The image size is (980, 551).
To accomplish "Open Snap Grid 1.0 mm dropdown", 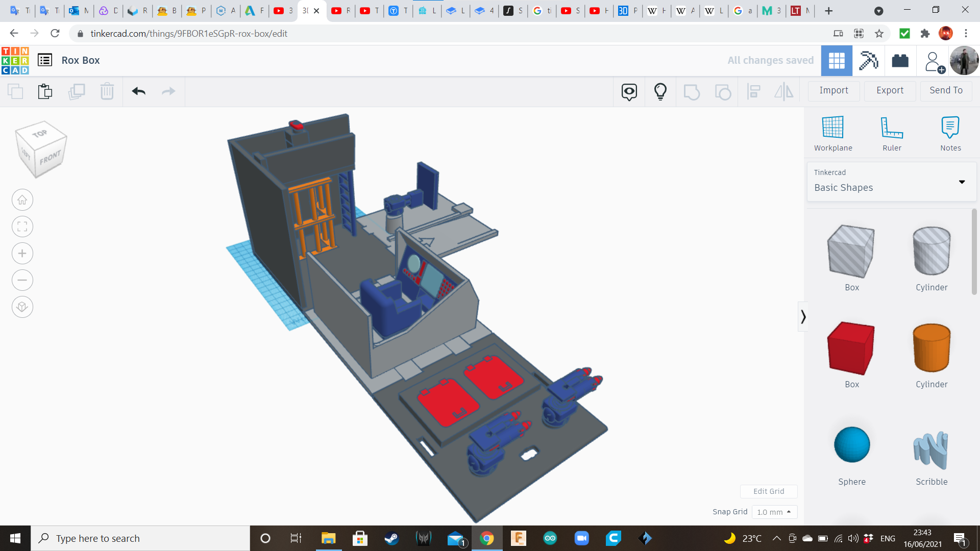I will [x=774, y=512].
